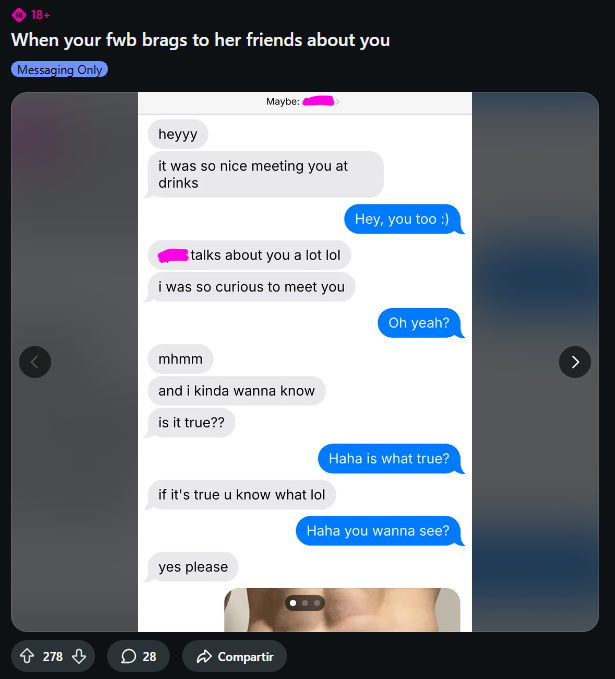Upvote the post with the up arrow

[27, 656]
